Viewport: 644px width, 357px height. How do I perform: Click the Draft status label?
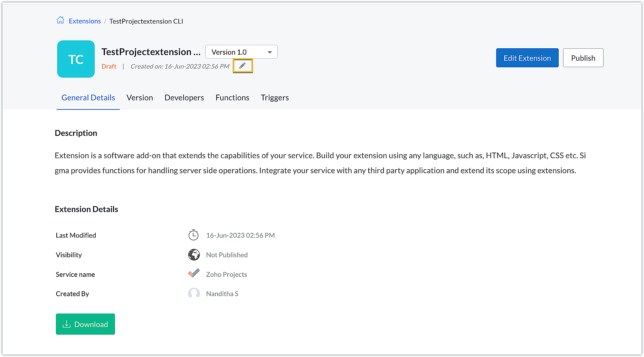109,66
